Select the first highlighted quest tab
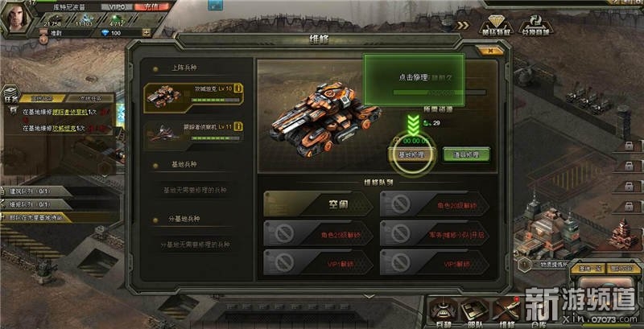644x329 pixels. [x=43, y=98]
